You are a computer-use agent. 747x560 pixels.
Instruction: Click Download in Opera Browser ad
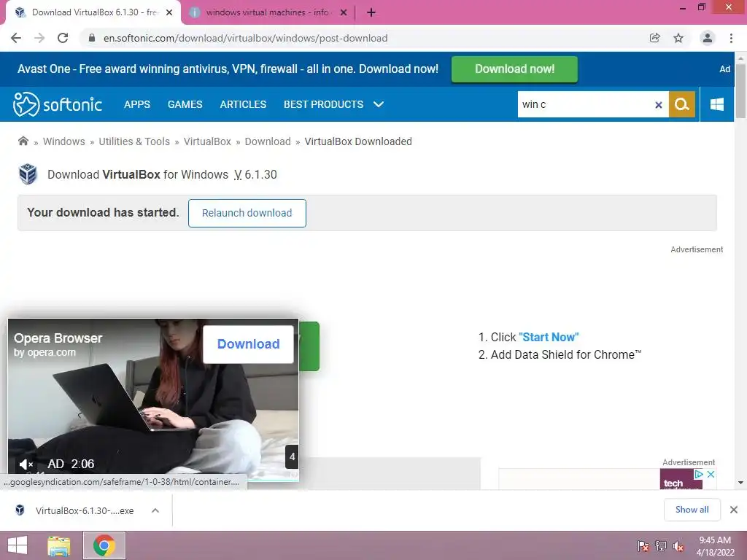[248, 344]
